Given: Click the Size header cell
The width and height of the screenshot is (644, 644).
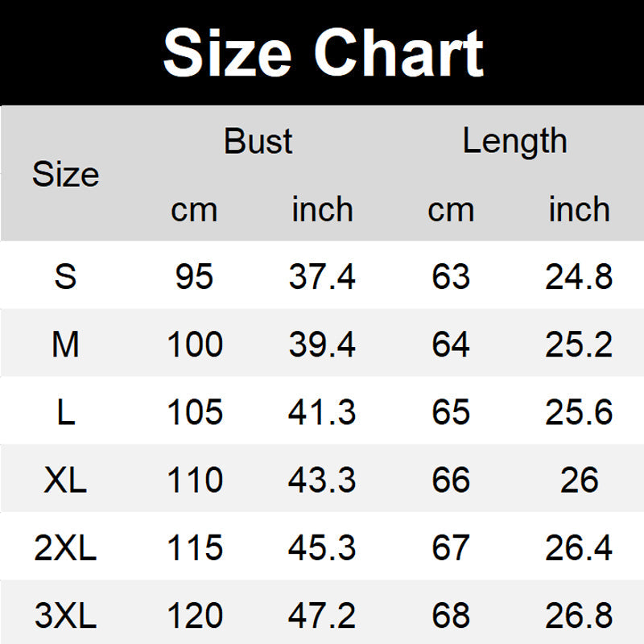Looking at the screenshot, I should coord(66,175).
